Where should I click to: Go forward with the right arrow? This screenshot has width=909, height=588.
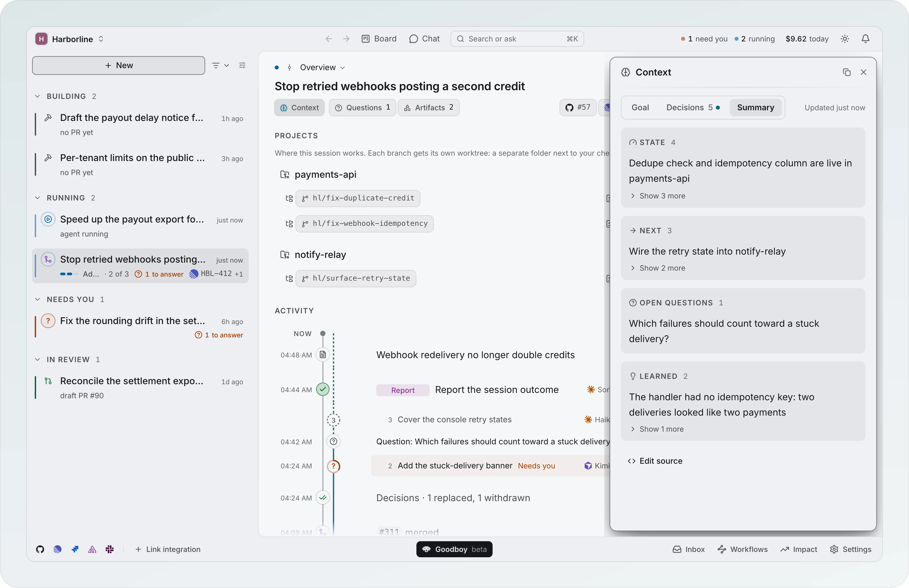click(x=346, y=39)
